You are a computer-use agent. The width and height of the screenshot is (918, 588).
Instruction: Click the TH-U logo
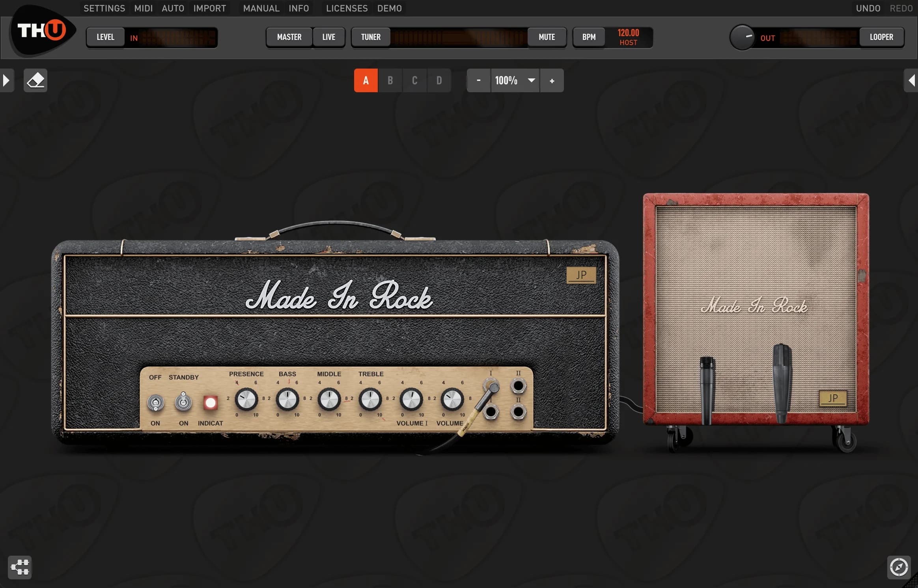(41, 32)
